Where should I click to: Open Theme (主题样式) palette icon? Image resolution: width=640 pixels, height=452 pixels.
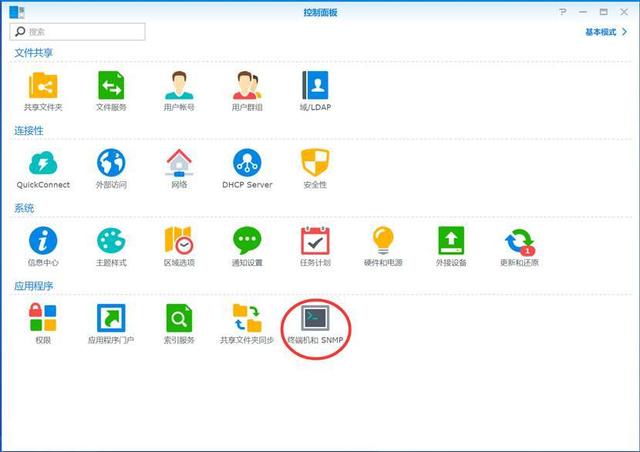(111, 240)
